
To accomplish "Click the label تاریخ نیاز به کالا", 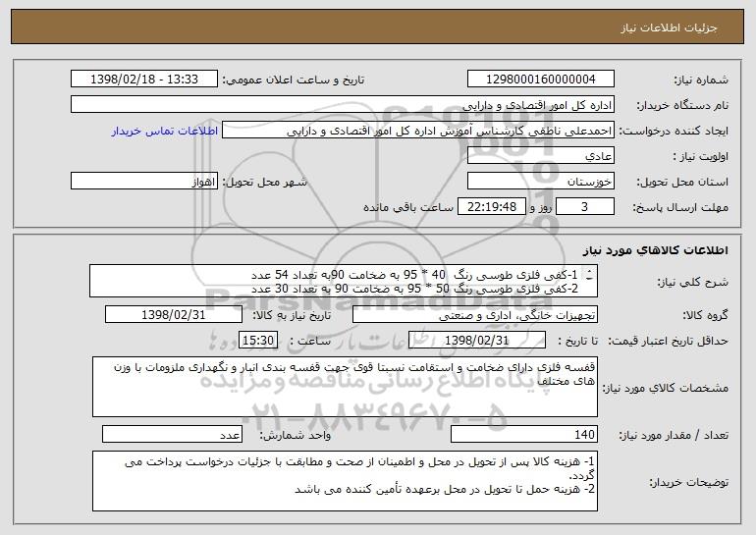I will click(292, 316).
